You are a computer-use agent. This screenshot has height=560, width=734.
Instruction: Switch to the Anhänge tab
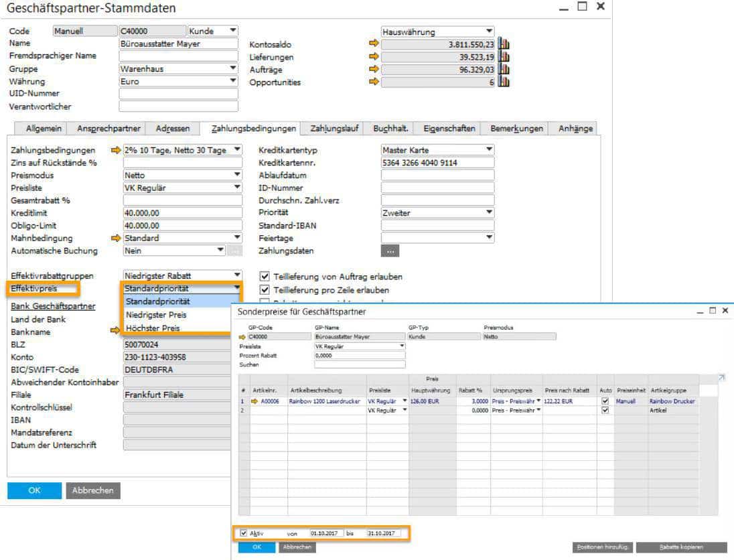point(575,129)
